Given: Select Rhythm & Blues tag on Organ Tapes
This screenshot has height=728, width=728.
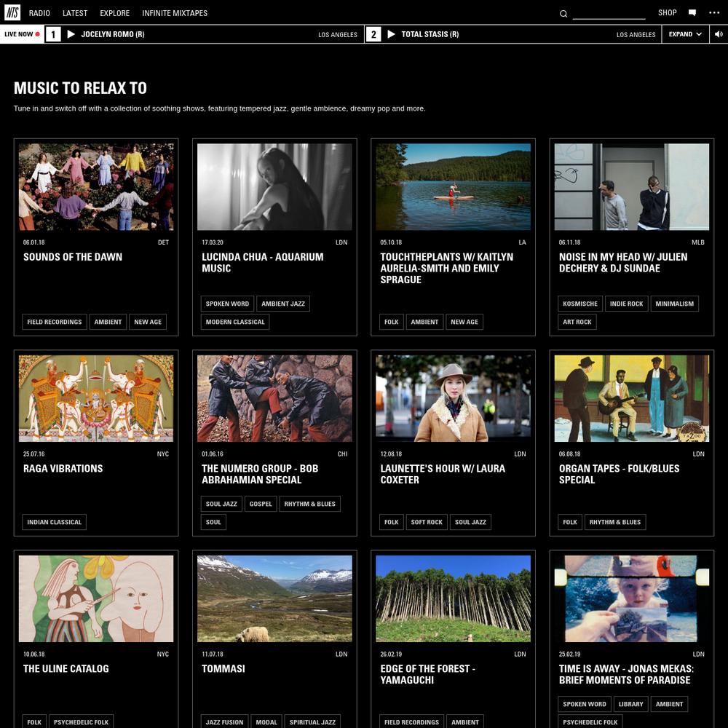Looking at the screenshot, I should pyautogui.click(x=614, y=522).
